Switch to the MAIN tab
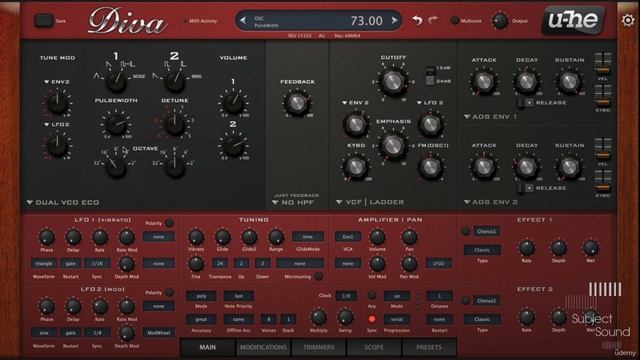Screen dimensions: 640x360 [x=207, y=347]
